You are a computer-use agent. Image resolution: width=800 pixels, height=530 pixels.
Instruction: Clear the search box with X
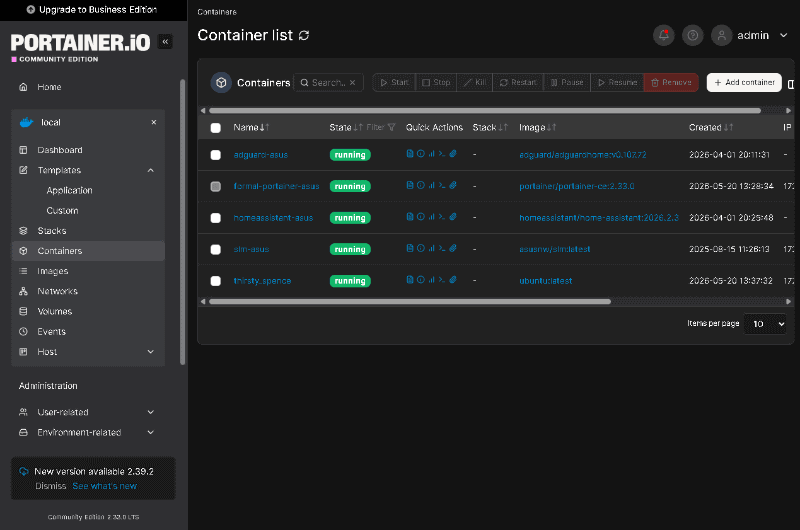tap(353, 82)
